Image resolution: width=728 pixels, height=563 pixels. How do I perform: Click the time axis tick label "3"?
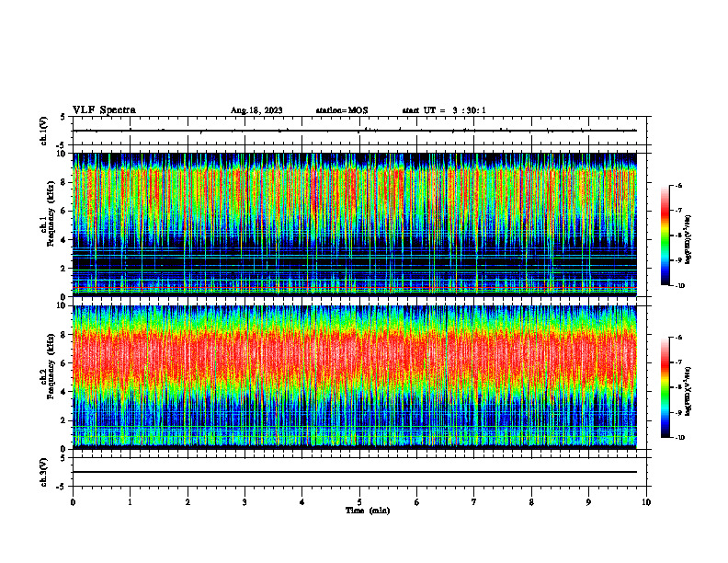(x=245, y=502)
